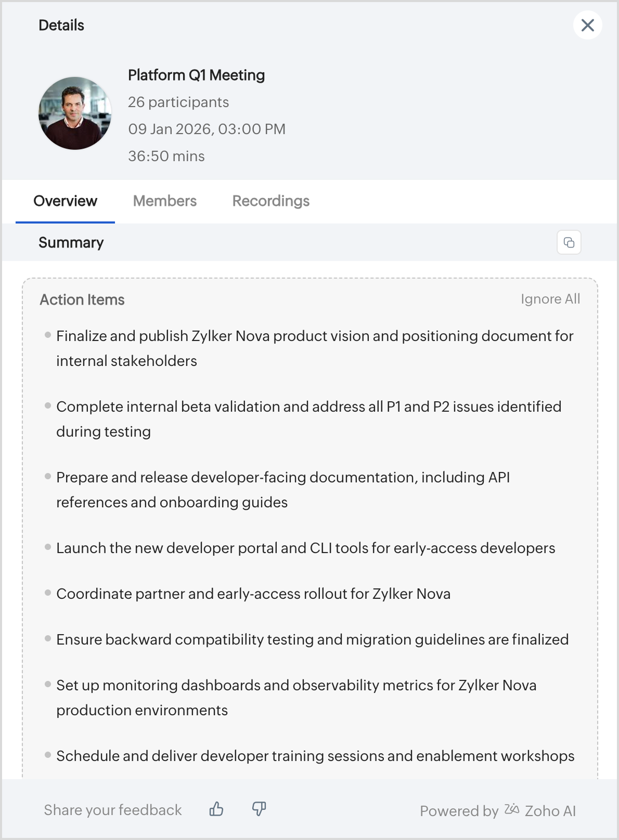Click the developer-facing documentation action item
Viewport: 619px width, 840px height.
282,490
